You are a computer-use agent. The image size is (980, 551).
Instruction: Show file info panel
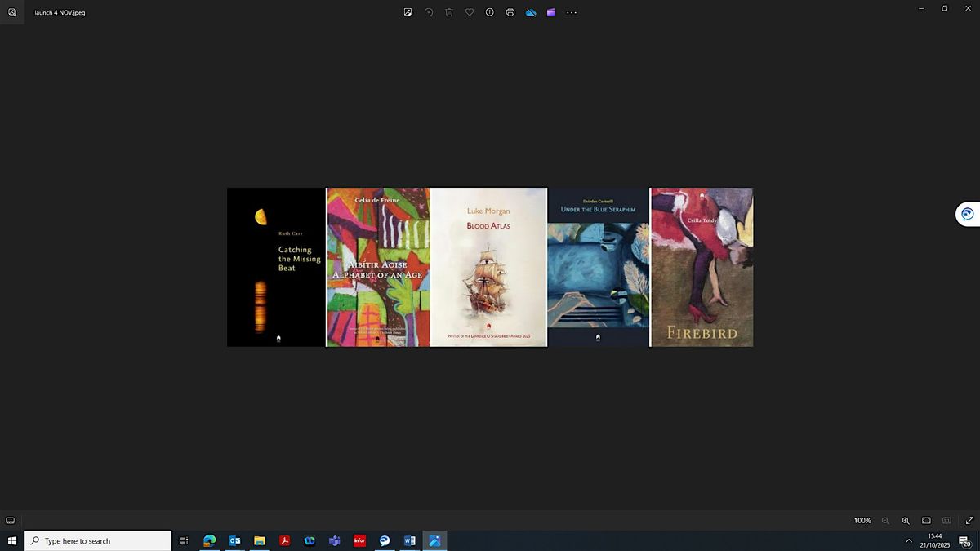coord(490,12)
